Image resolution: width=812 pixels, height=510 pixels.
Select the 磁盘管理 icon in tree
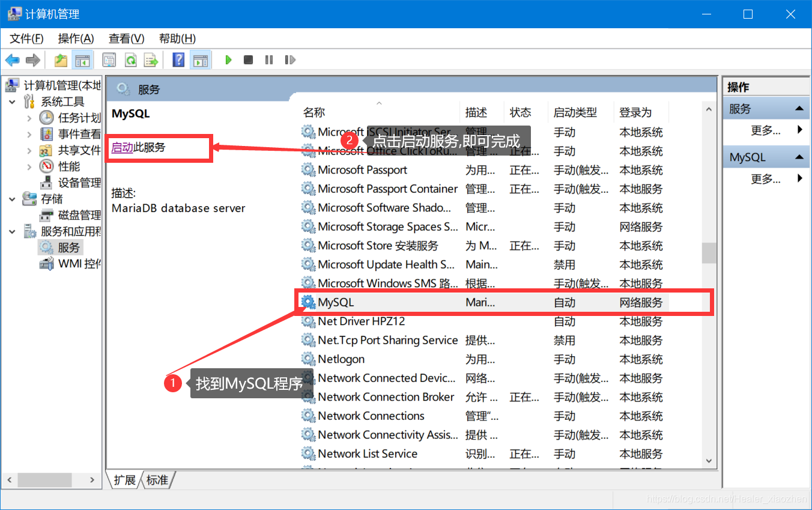46,215
